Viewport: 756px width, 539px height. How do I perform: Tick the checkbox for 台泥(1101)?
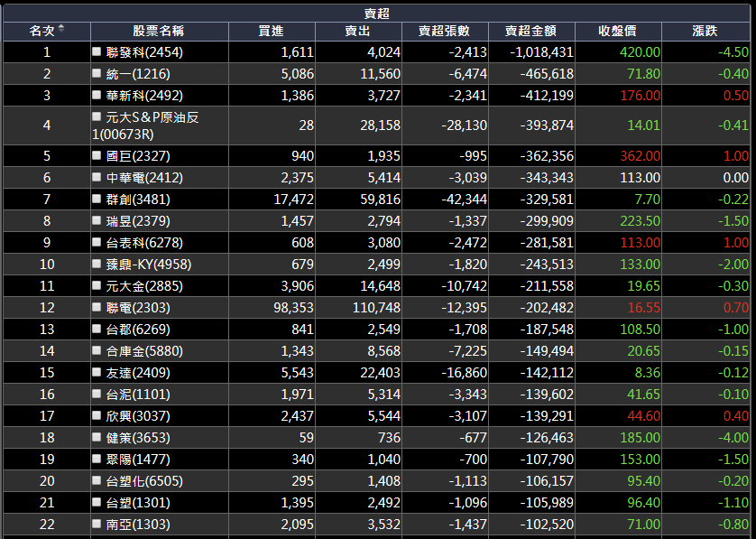point(97,394)
